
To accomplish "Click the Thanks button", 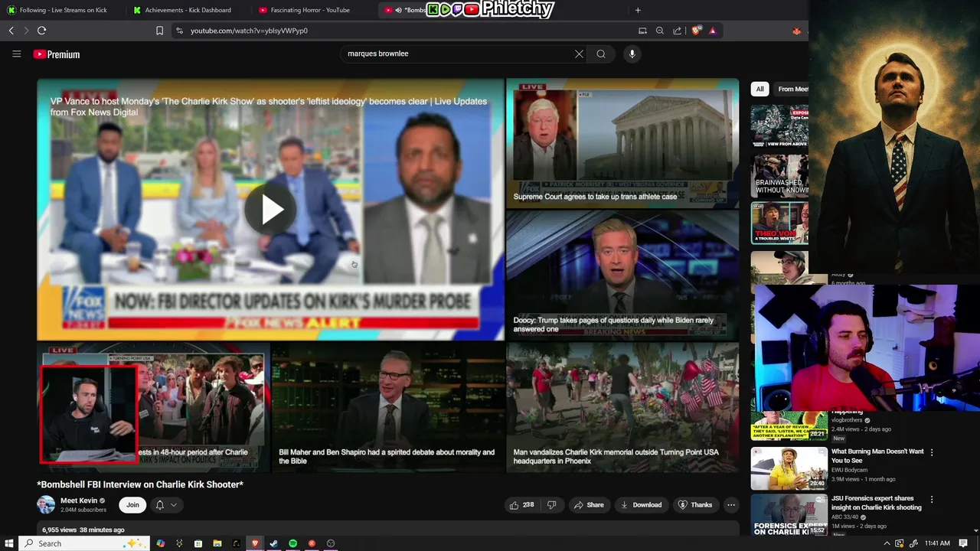I will click(695, 505).
